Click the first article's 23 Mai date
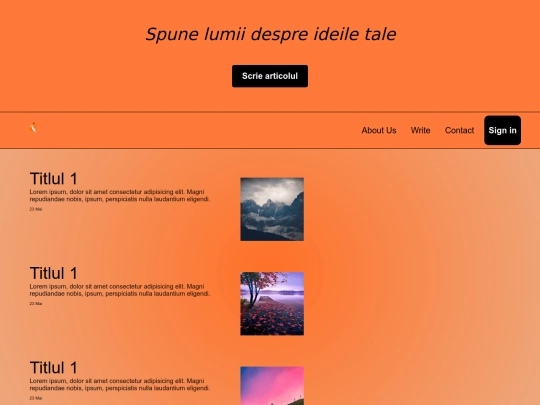Image resolution: width=540 pixels, height=405 pixels. [x=36, y=209]
